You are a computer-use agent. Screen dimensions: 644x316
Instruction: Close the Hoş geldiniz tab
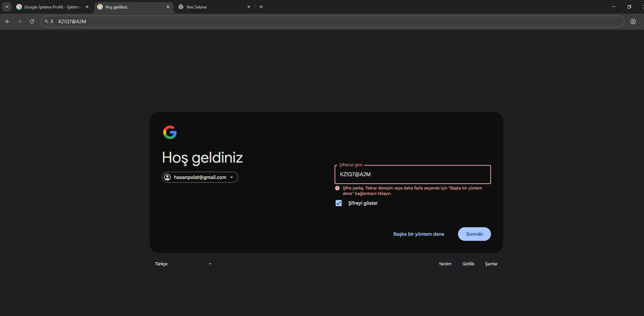click(168, 7)
